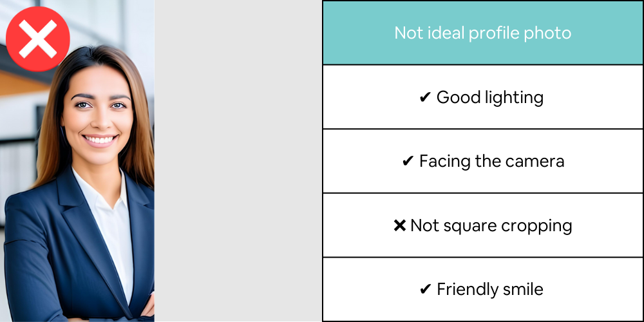Click the checkmark beside Facing the camera
Image resolution: width=644 pixels, height=322 pixels.
click(x=408, y=162)
